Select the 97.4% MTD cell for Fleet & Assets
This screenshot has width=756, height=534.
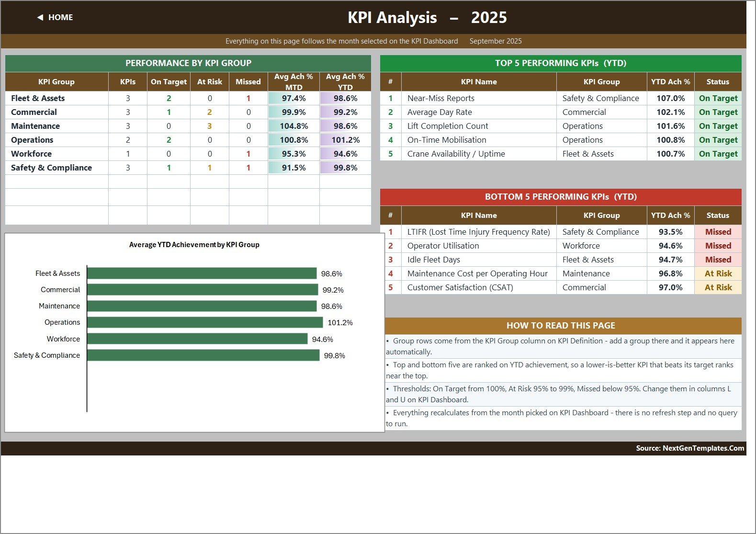click(293, 98)
